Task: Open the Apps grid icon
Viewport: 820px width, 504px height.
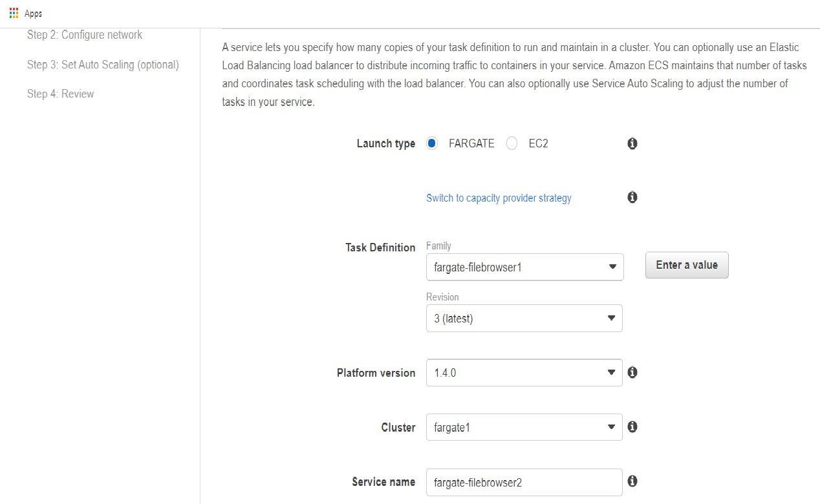Action: 14,13
